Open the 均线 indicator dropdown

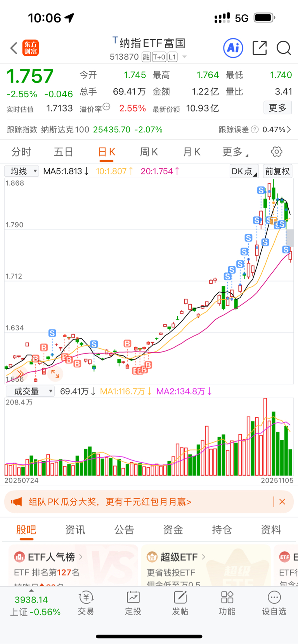point(22,171)
